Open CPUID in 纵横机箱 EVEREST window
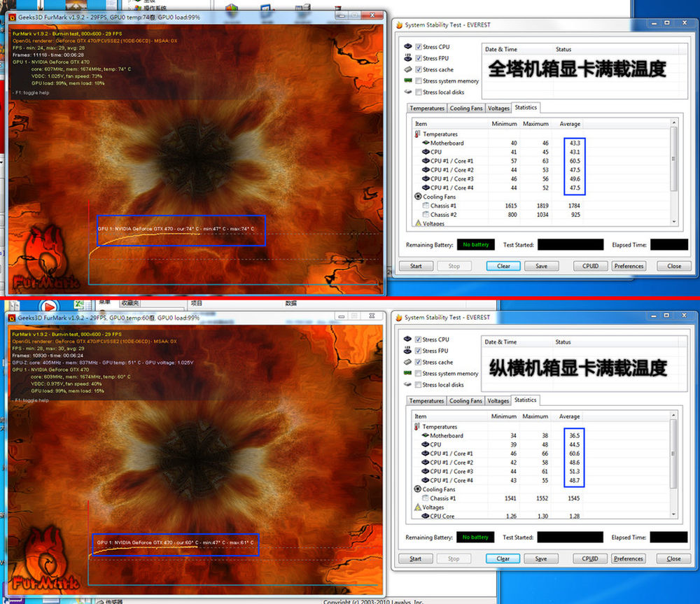This screenshot has width=700, height=604. pos(589,559)
